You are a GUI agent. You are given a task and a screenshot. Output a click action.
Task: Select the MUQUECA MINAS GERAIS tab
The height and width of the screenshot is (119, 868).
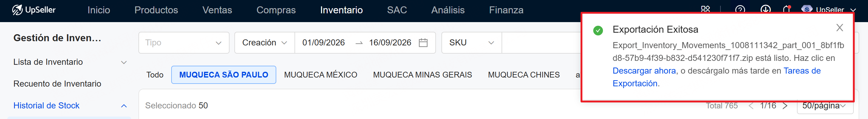422,75
